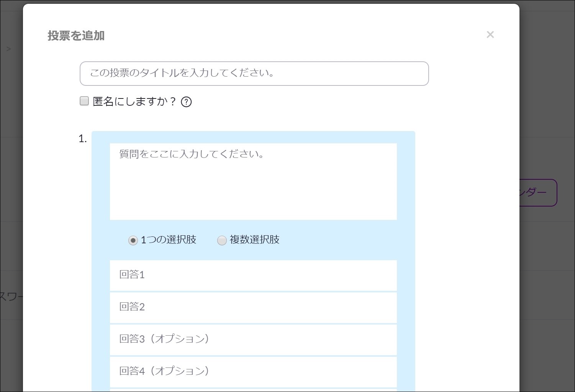The width and height of the screenshot is (575, 392).
Task: Select the 1つの選択肢 radio button
Action: (x=133, y=240)
